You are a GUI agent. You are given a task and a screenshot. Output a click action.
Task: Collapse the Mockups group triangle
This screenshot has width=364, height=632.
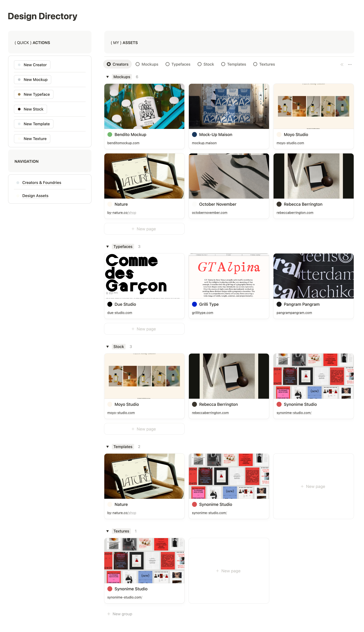(x=108, y=77)
